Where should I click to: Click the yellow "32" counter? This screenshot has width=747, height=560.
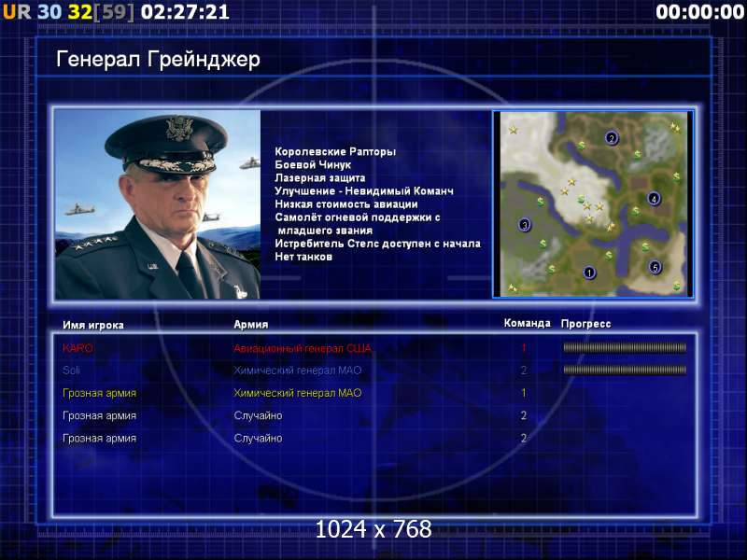pos(79,12)
